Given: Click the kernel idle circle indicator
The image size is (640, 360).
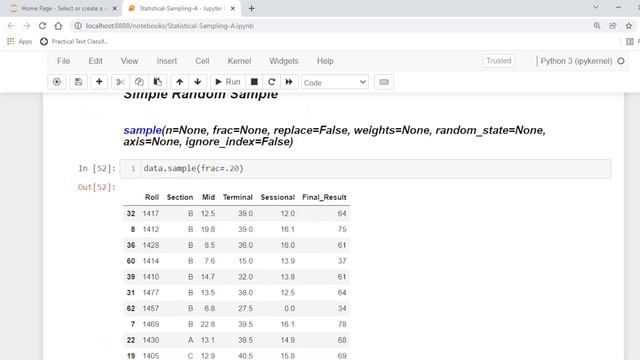Looking at the screenshot, I should pyautogui.click(x=621, y=61).
